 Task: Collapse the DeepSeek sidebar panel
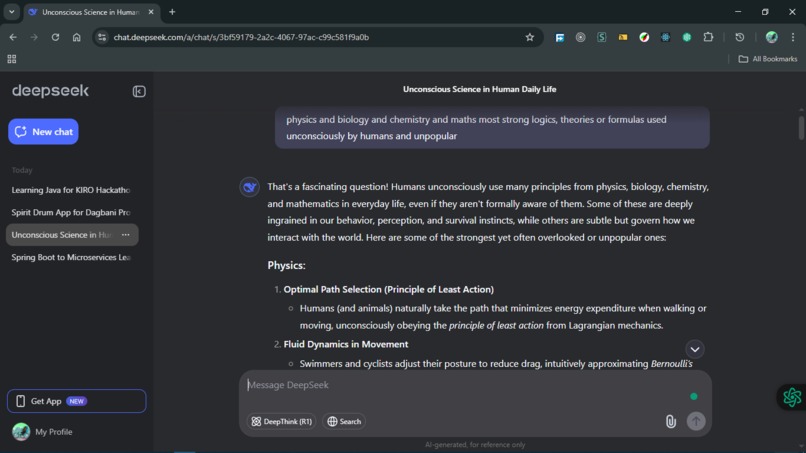[x=139, y=92]
